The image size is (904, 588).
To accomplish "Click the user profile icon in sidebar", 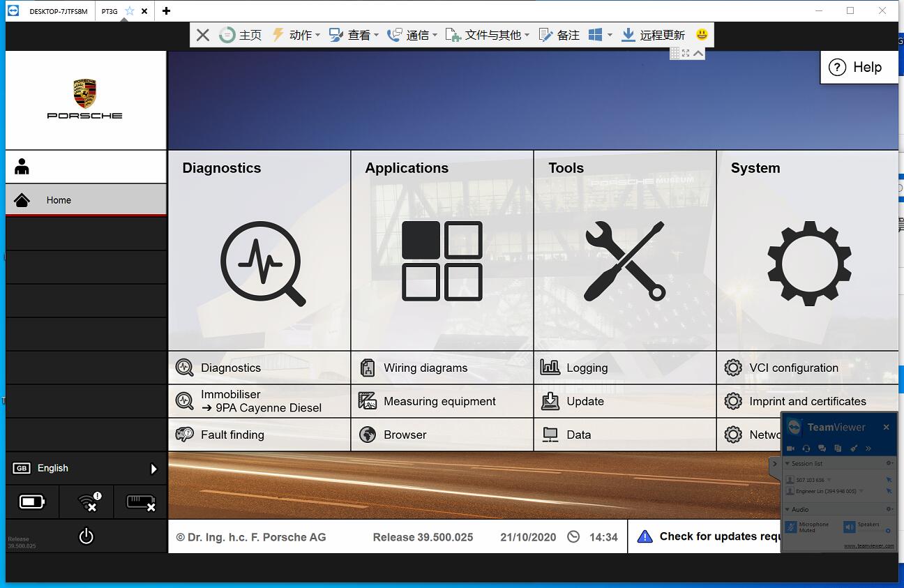I will pyautogui.click(x=22, y=167).
